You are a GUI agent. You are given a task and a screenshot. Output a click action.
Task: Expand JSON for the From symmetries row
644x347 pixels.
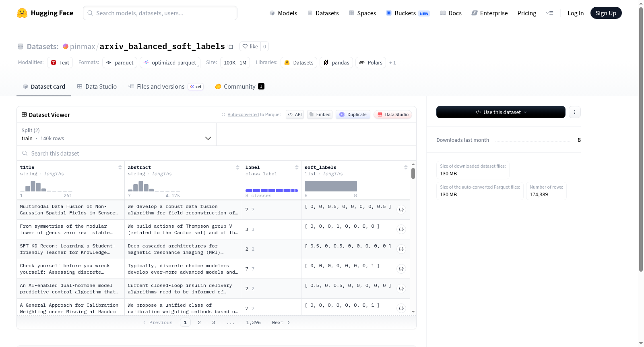pos(401,229)
